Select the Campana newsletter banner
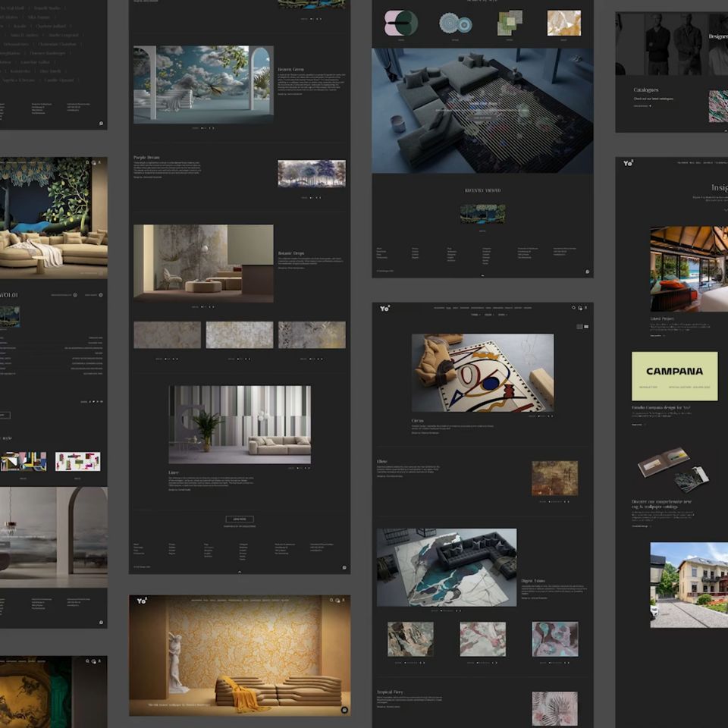This screenshot has width=728, height=728. [674, 375]
